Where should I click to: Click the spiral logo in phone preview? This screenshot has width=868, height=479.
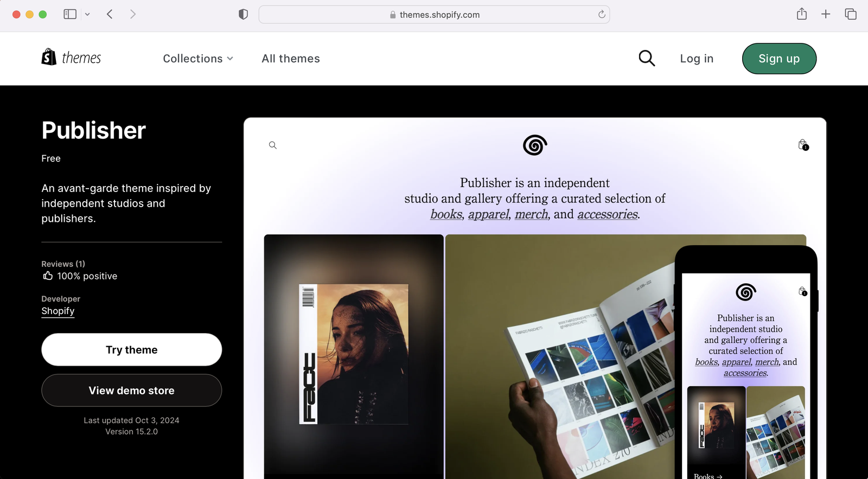[746, 292]
